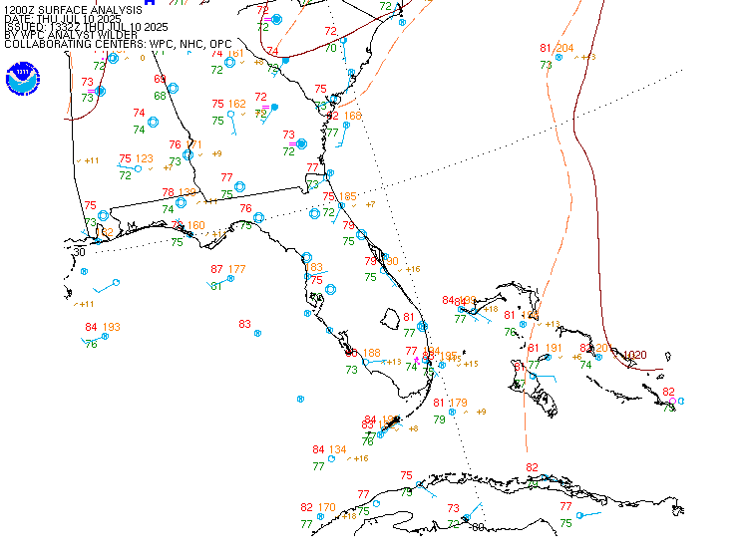Click the station reading '74 161'
The width and height of the screenshot is (746, 560).
[x=227, y=53]
